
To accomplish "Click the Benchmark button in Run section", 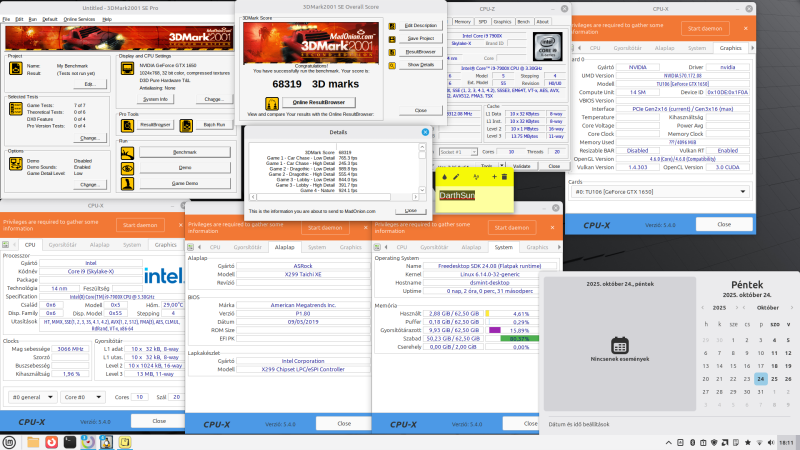I will pyautogui.click(x=185, y=153).
